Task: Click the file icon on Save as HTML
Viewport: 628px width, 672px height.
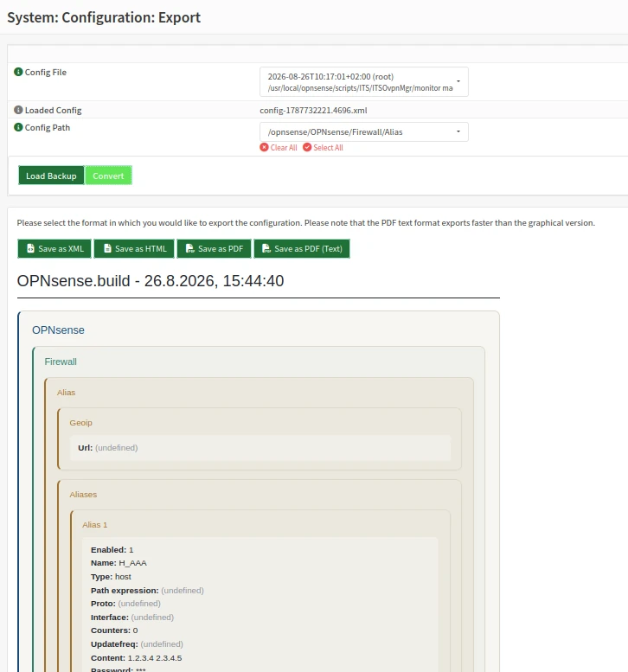Action: click(x=107, y=248)
